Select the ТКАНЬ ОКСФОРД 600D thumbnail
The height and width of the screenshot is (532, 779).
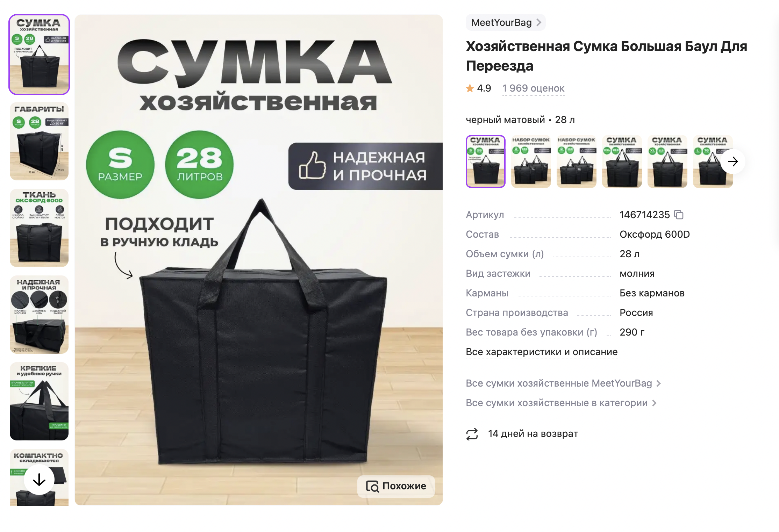[39, 228]
